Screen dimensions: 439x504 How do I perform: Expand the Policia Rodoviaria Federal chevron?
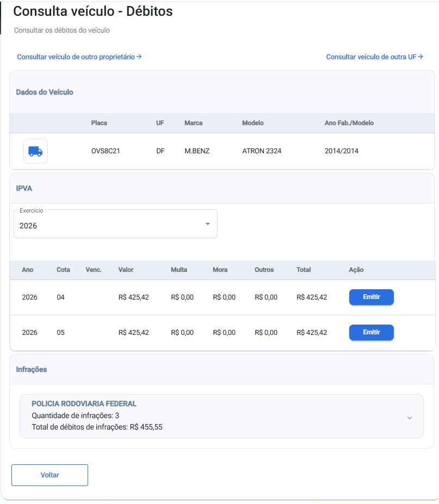point(410,418)
